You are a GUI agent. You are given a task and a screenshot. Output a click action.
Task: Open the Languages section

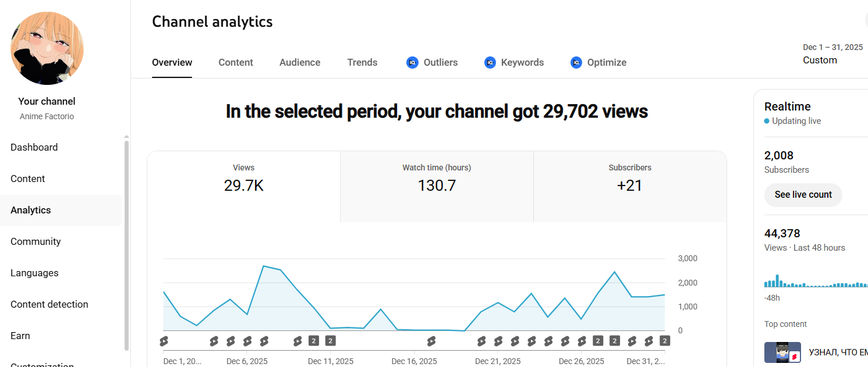[61, 273]
